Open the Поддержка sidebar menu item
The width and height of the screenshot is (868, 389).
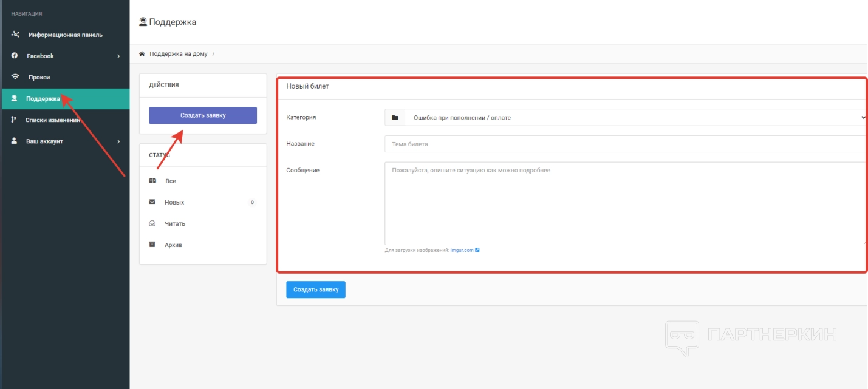(43, 99)
